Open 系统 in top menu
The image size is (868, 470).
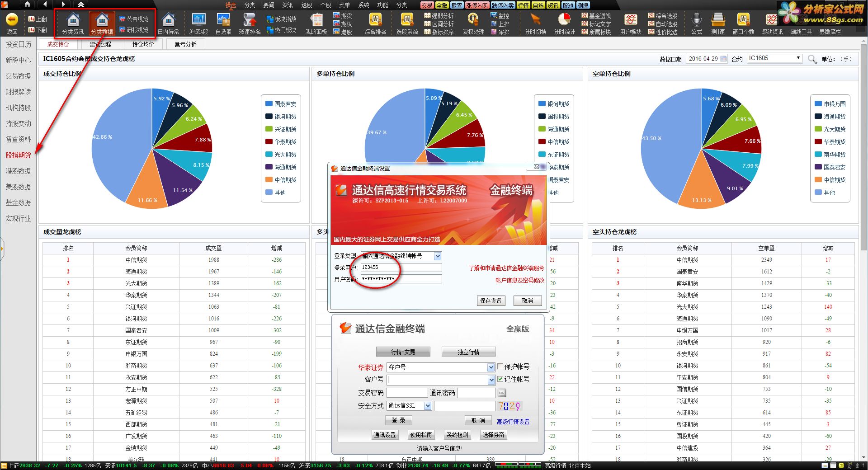[x=363, y=5]
